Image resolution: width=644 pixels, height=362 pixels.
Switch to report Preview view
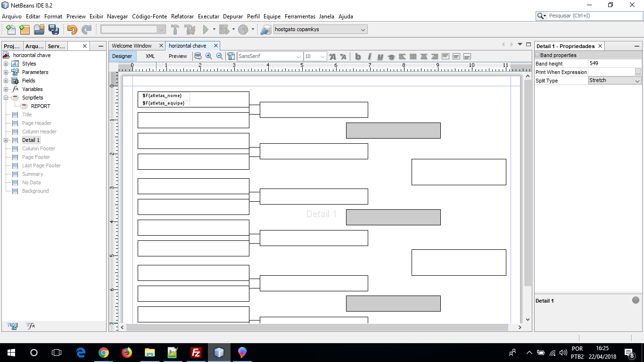click(178, 56)
